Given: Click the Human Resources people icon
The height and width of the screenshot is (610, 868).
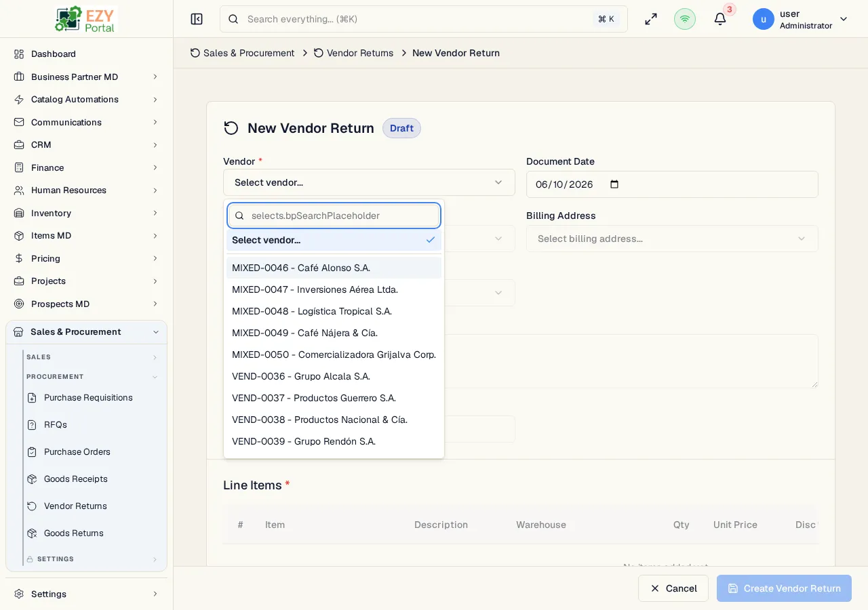Looking at the screenshot, I should pos(19,190).
